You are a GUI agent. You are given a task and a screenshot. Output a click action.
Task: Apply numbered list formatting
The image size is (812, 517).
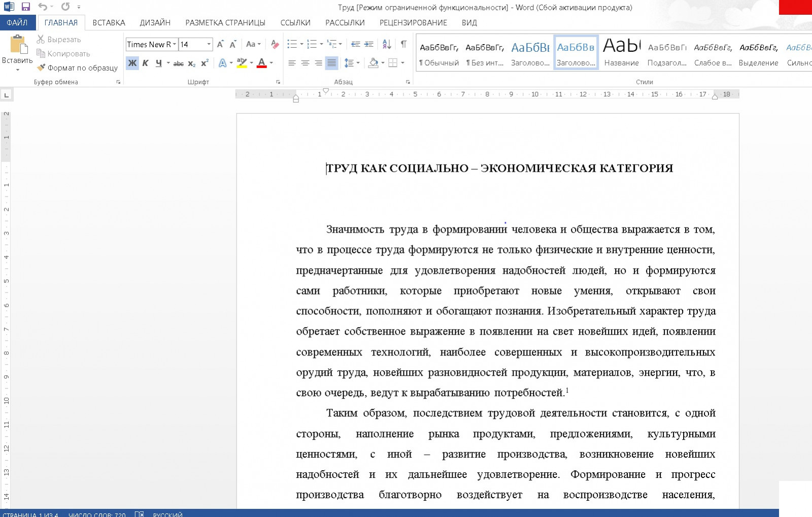[312, 44]
